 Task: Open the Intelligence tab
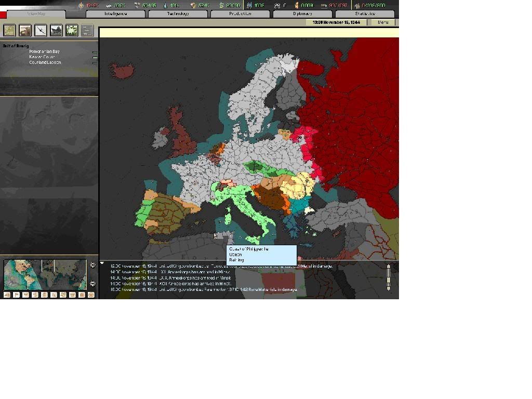(116, 14)
